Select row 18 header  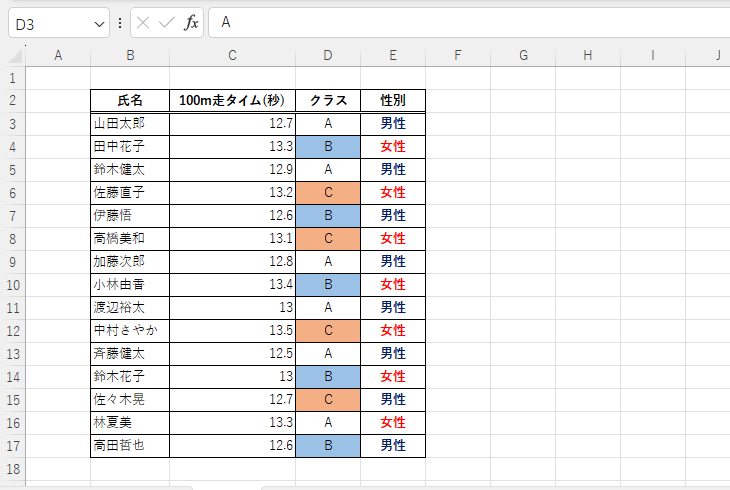(13, 469)
